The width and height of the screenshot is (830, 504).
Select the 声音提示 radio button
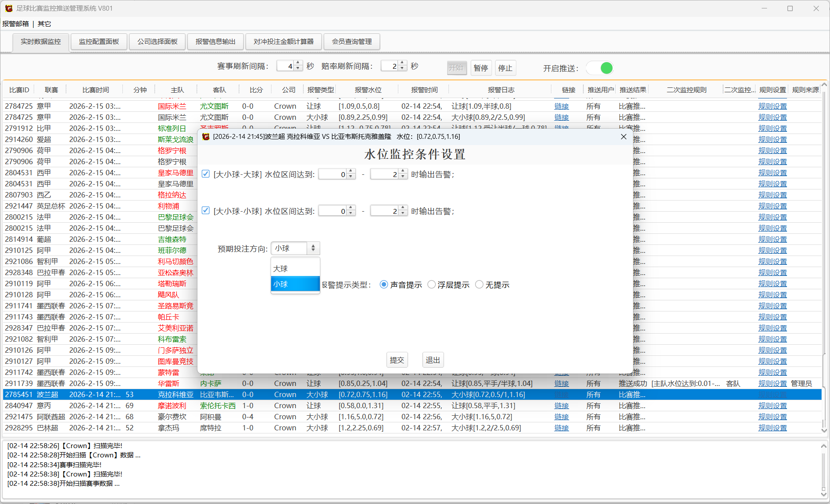[x=384, y=285]
